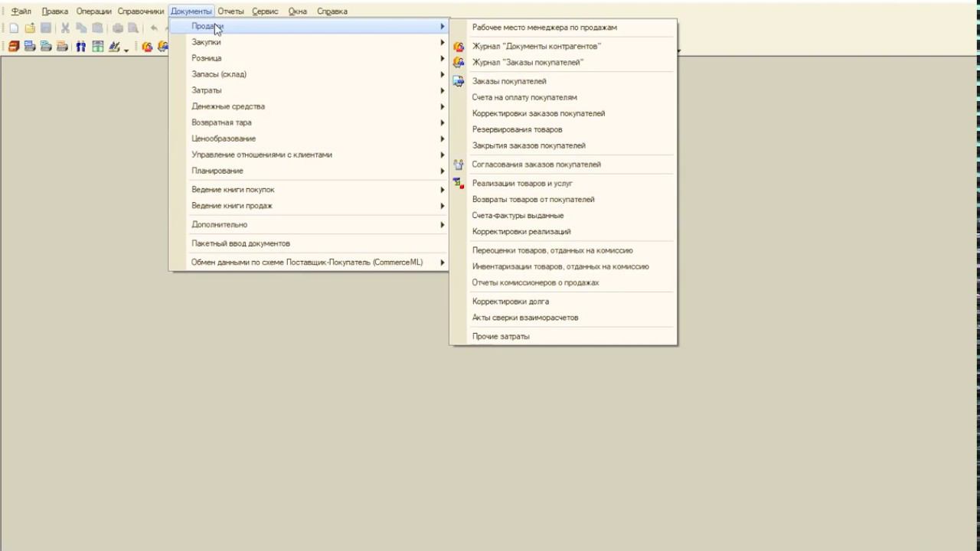Click the Paste clipboard toolbar icon
This screenshot has height=551, width=980.
(x=97, y=28)
